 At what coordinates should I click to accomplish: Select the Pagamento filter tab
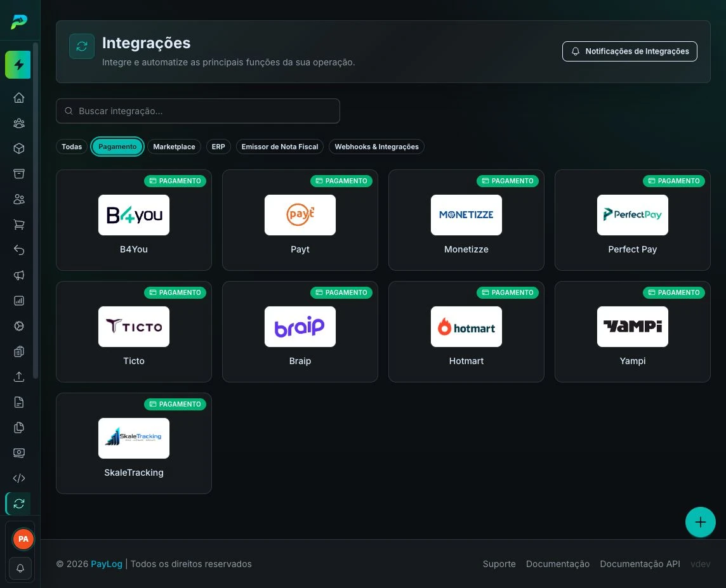(x=117, y=147)
